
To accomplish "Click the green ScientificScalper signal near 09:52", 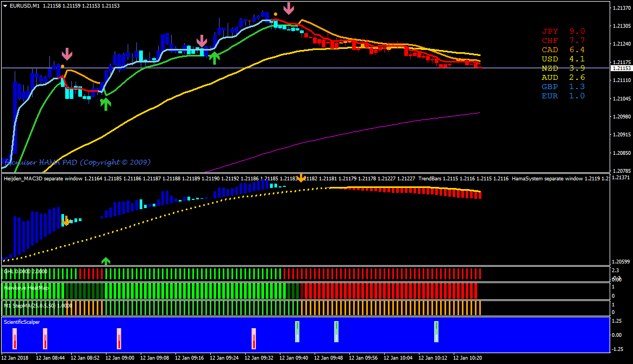I will [x=336, y=331].
